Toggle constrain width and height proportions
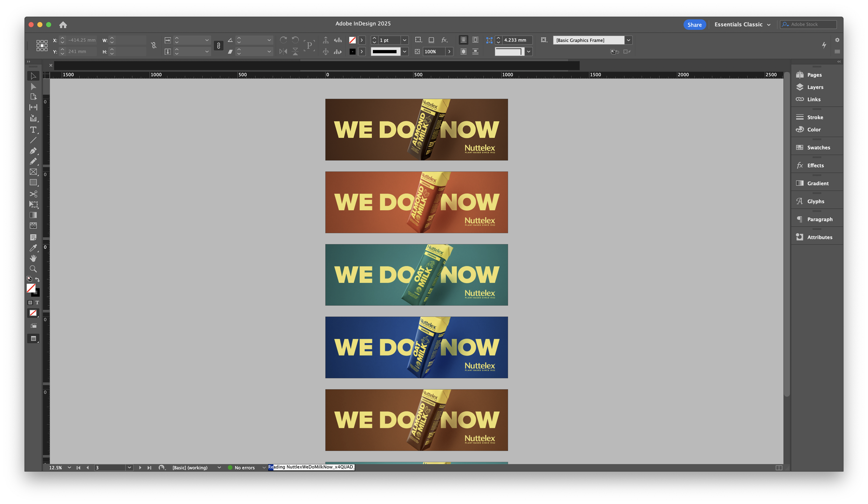Screen dimensions: 868x504 (x=154, y=45)
